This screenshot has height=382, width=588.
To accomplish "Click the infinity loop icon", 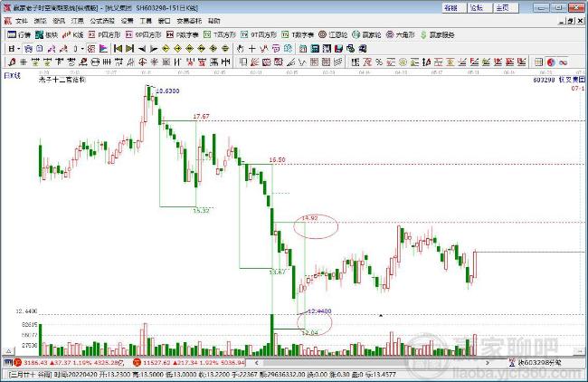I will point(563,62).
